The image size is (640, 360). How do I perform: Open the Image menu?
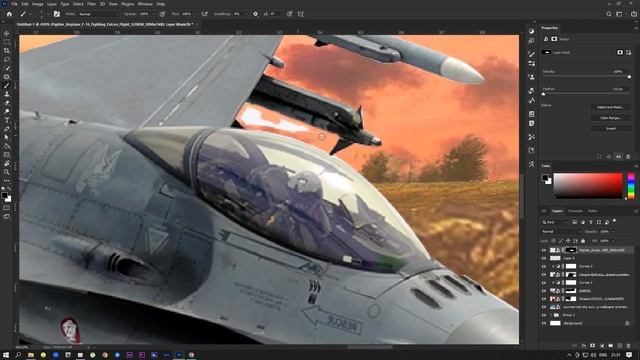coord(38,4)
